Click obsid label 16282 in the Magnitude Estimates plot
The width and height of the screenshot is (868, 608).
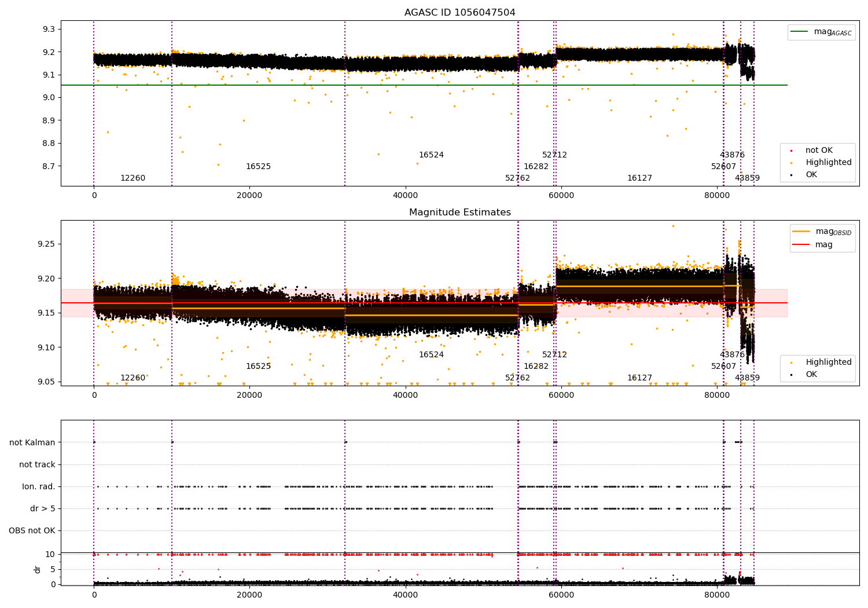click(x=536, y=367)
